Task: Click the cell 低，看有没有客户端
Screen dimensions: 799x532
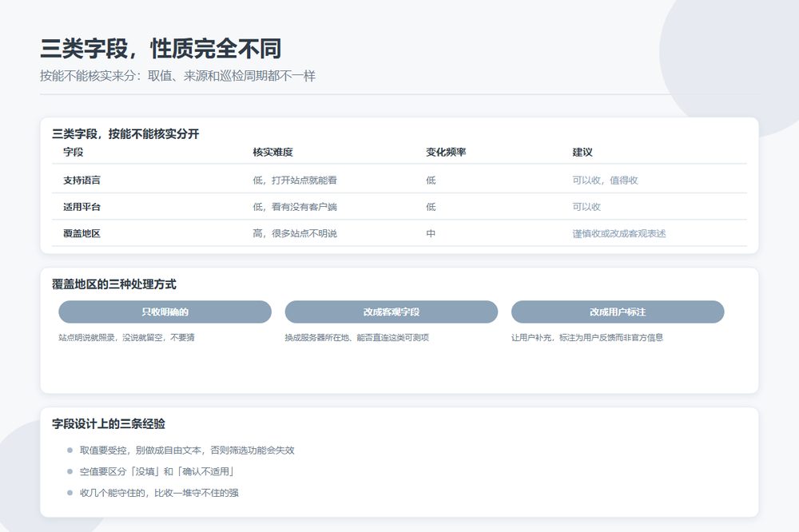Action: pos(295,206)
